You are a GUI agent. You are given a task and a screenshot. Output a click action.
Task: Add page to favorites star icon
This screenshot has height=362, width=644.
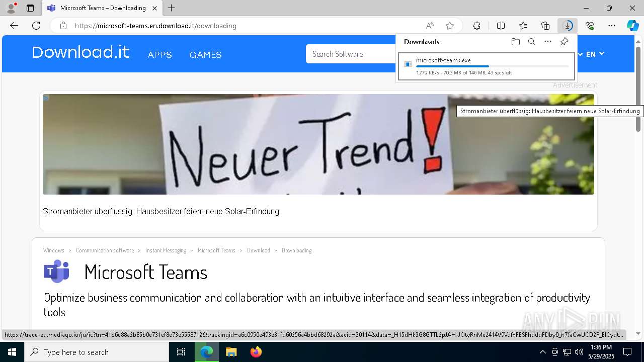click(x=450, y=26)
